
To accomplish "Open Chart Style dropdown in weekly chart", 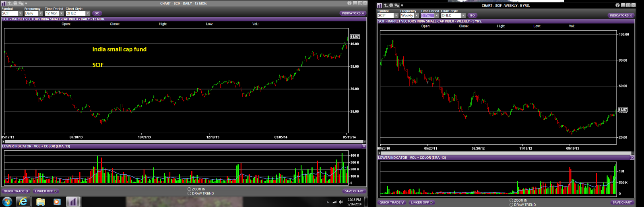I will 463,15.
